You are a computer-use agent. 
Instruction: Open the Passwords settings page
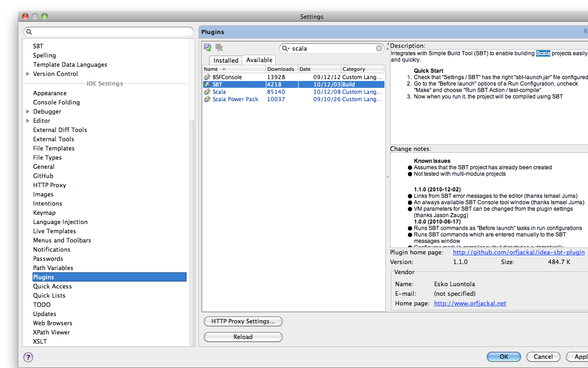click(48, 259)
